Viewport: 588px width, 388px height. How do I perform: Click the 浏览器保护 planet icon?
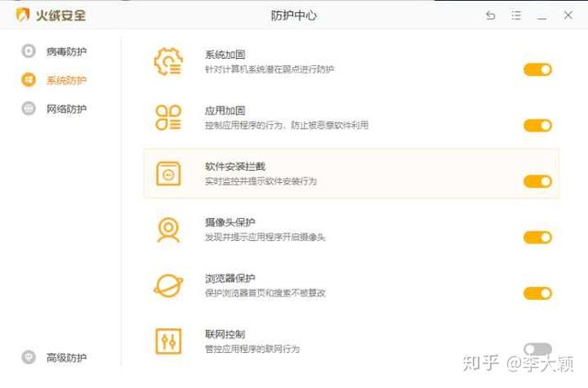(168, 286)
